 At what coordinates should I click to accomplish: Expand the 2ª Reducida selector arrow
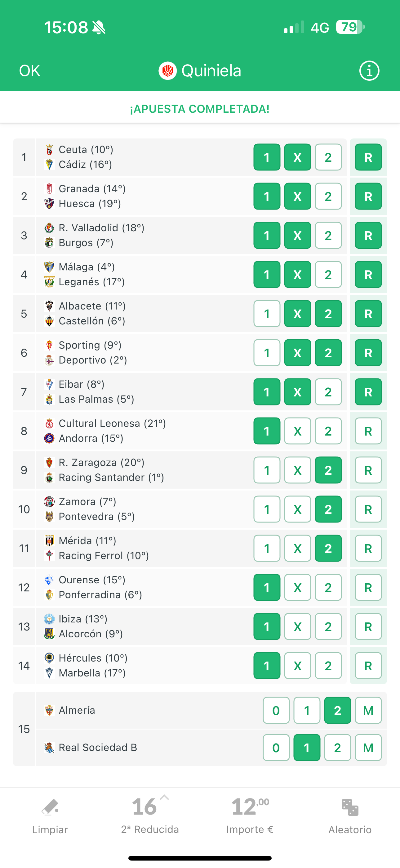[164, 797]
